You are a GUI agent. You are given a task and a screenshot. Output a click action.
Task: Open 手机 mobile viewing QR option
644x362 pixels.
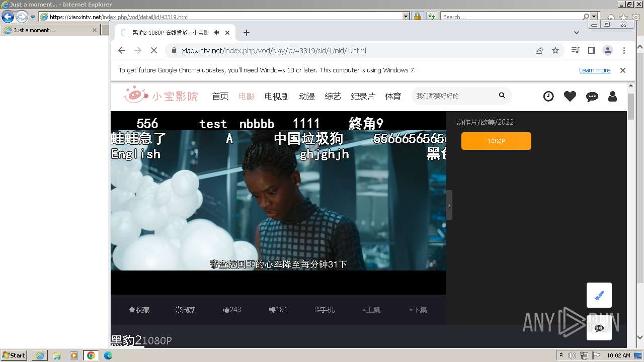[x=325, y=310]
